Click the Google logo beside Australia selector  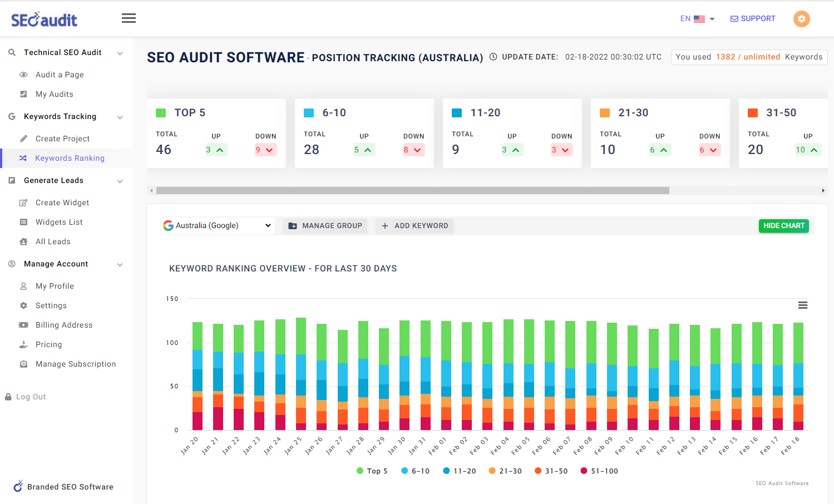click(x=168, y=225)
